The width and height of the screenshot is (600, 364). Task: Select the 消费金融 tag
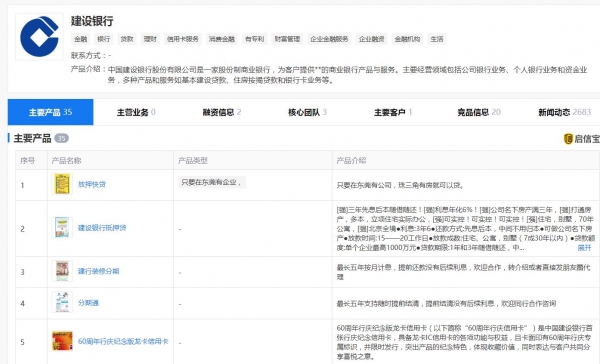click(222, 39)
